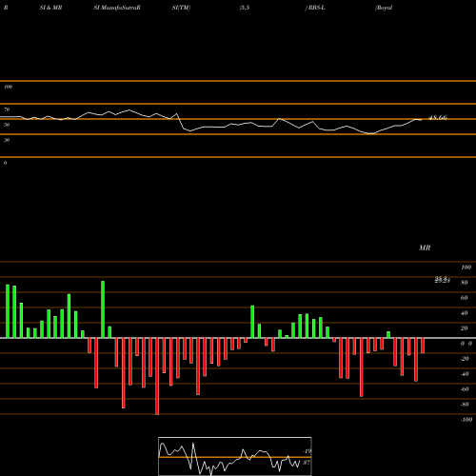Click the 37 value in mini chart
Viewport: 476px width, 476px height.
pos(307,463)
